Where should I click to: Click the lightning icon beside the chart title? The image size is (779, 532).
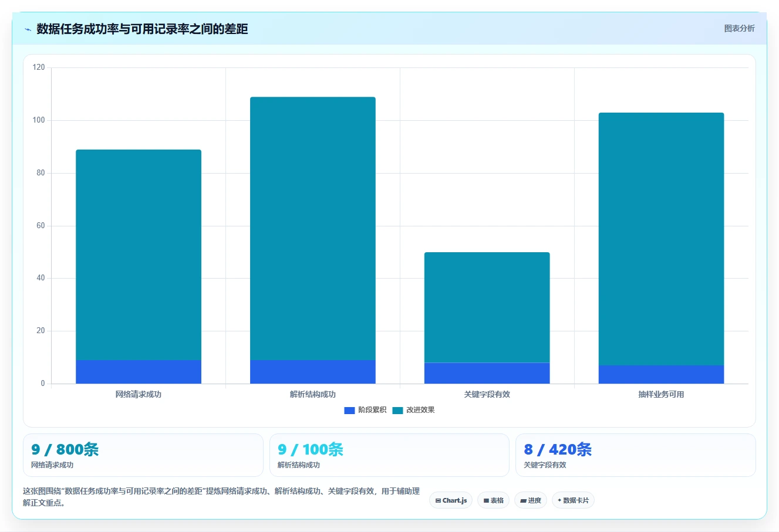pos(28,29)
